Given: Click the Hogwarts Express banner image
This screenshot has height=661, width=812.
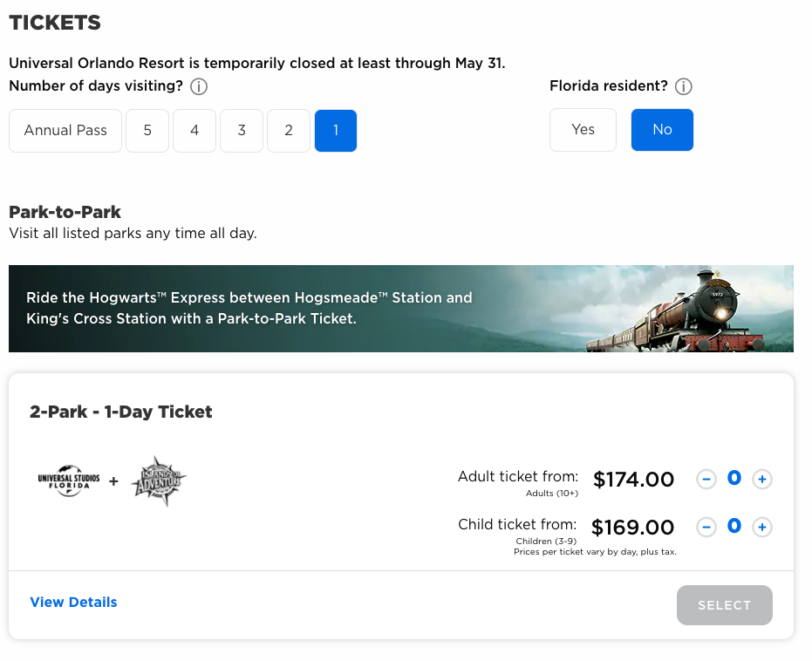Looking at the screenshot, I should coord(401,309).
